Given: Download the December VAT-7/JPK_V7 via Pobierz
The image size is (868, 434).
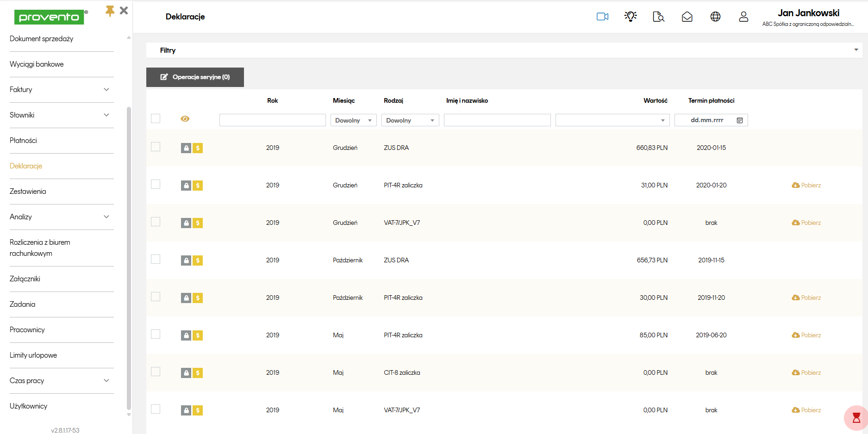Looking at the screenshot, I should (x=806, y=223).
